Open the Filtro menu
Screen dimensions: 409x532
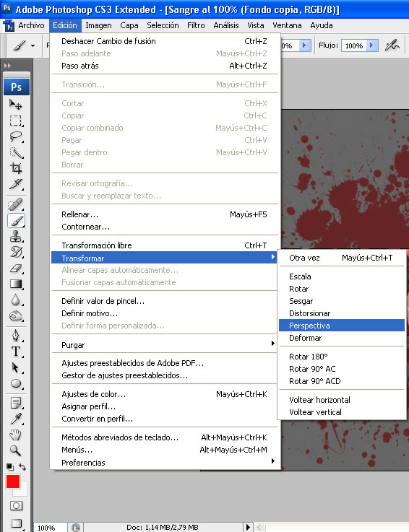(x=196, y=25)
